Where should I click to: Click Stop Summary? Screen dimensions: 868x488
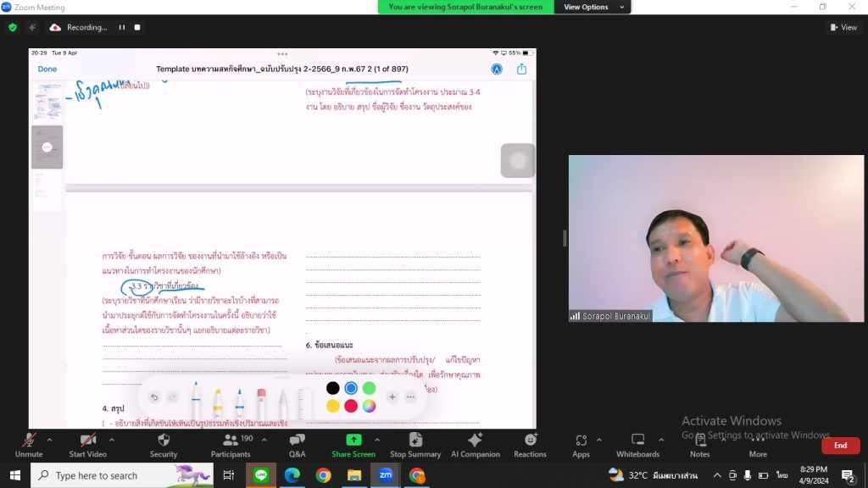click(415, 446)
